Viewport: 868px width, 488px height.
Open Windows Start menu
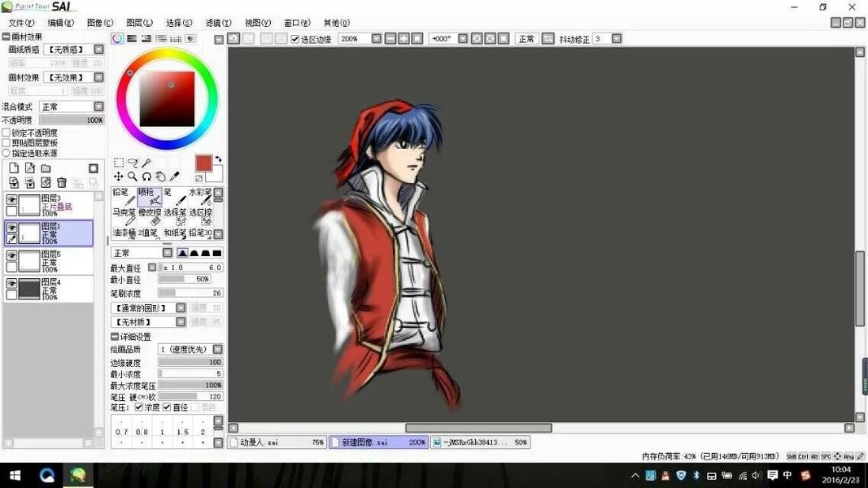[15, 475]
